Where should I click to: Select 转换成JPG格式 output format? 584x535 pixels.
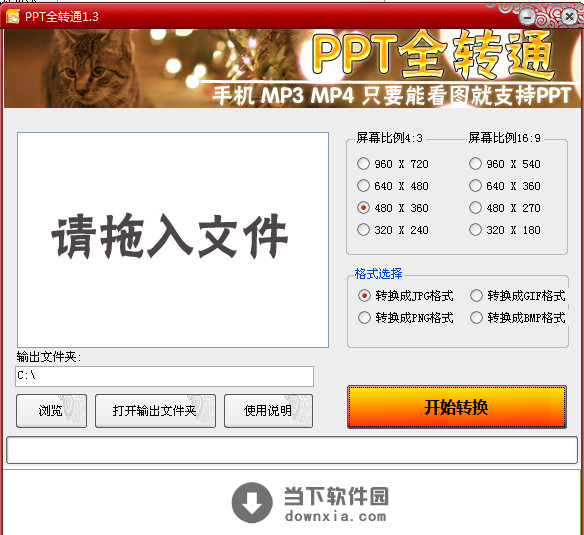(x=406, y=296)
